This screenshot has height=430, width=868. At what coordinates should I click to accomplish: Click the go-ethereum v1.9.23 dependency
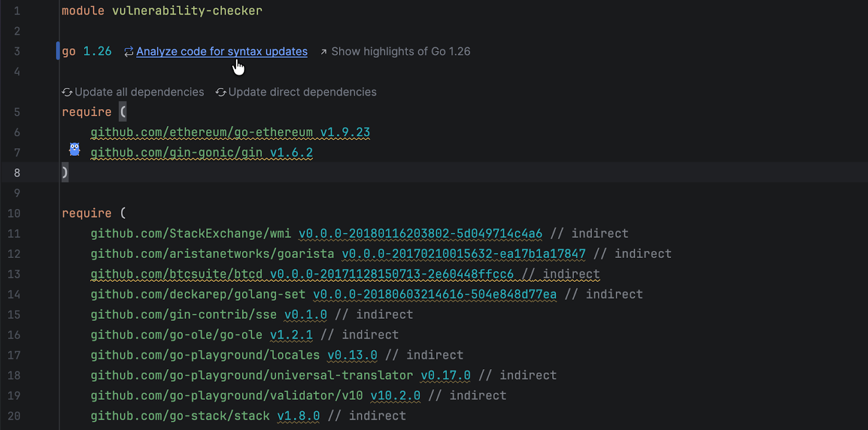pyautogui.click(x=230, y=132)
